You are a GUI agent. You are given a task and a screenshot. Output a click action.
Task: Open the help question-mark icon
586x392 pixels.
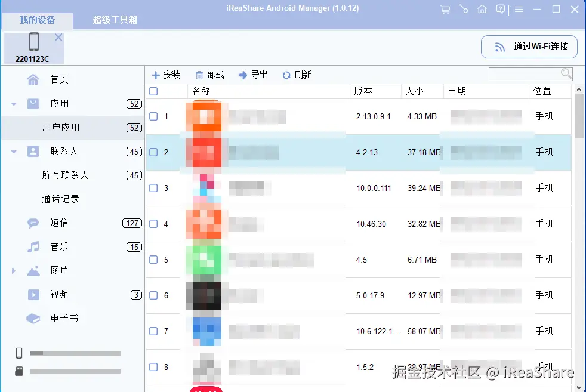[x=501, y=9]
